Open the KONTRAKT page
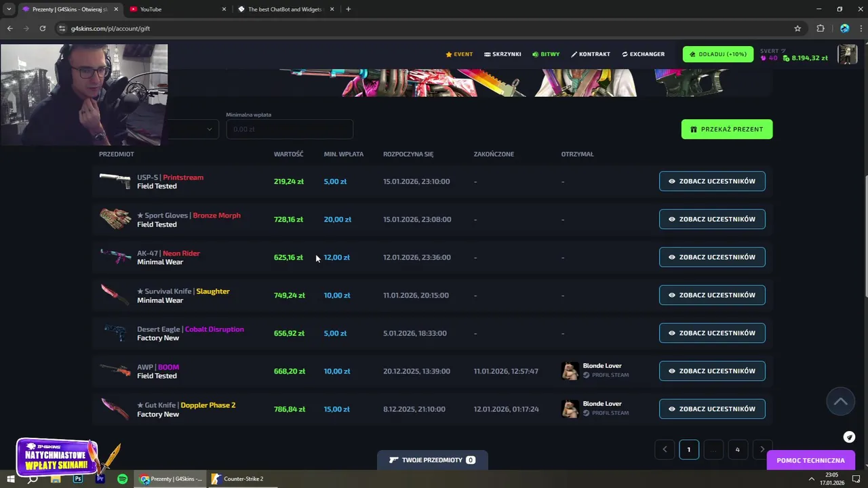The image size is (868, 488). click(x=591, y=54)
